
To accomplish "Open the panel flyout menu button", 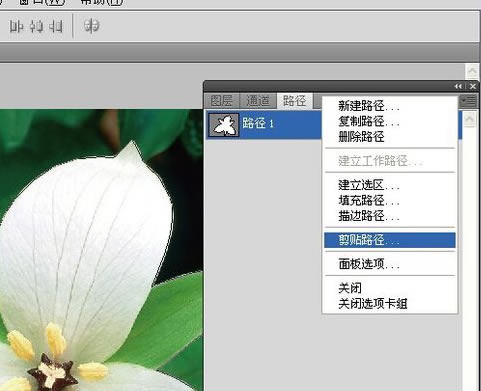I will coord(468,100).
